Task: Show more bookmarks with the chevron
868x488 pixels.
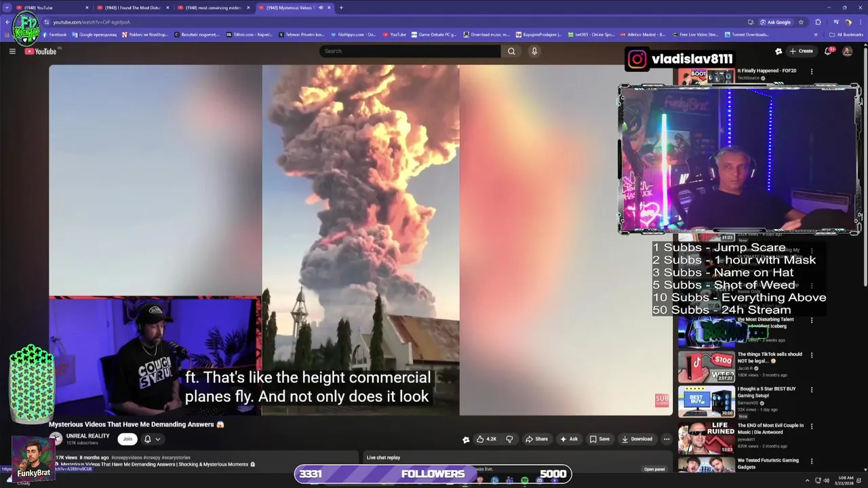Action: [816, 35]
